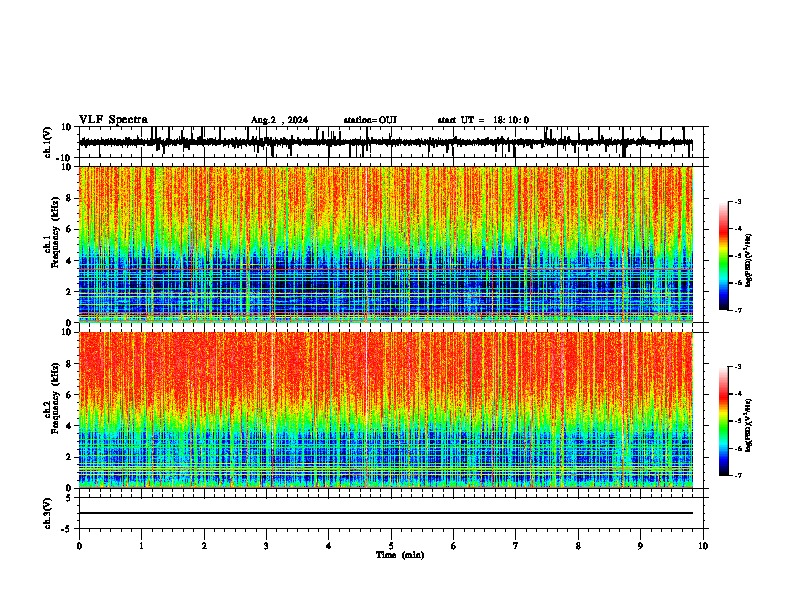Click the ch.1 color bar "log(PSD)" unit title
The width and height of the screenshot is (792, 612).
click(x=749, y=261)
